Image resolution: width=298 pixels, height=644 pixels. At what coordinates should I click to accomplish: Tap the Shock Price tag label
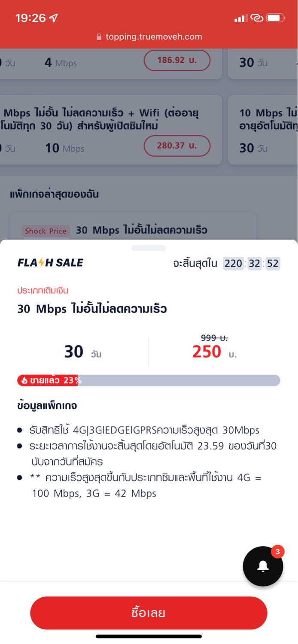[x=46, y=231]
